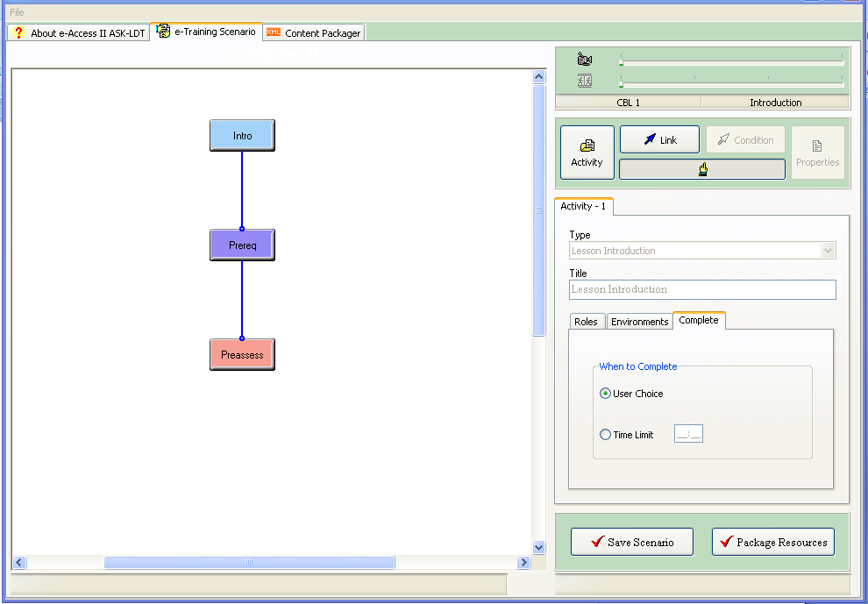
Task: Click the Introduction label button
Action: pos(775,103)
